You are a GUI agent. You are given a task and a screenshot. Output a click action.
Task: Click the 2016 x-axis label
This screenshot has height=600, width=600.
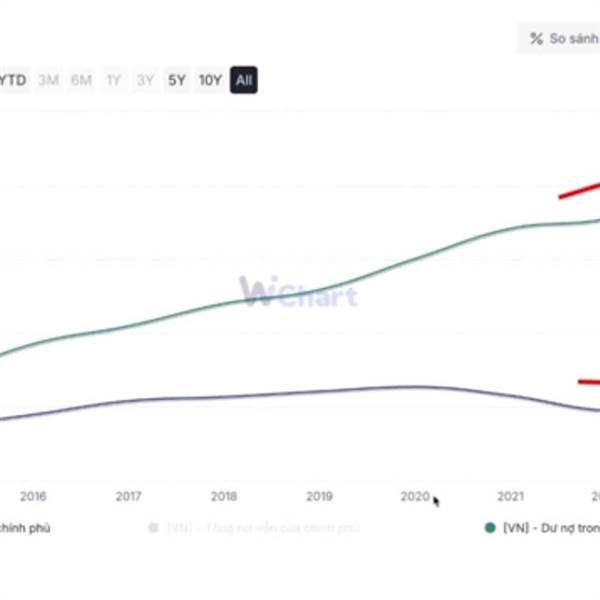click(x=33, y=496)
